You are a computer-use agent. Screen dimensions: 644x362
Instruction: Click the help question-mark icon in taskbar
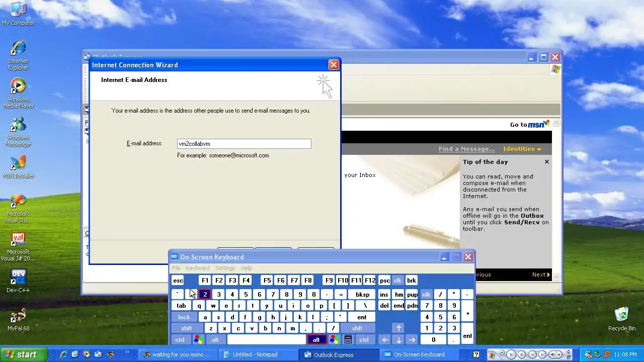click(476, 354)
